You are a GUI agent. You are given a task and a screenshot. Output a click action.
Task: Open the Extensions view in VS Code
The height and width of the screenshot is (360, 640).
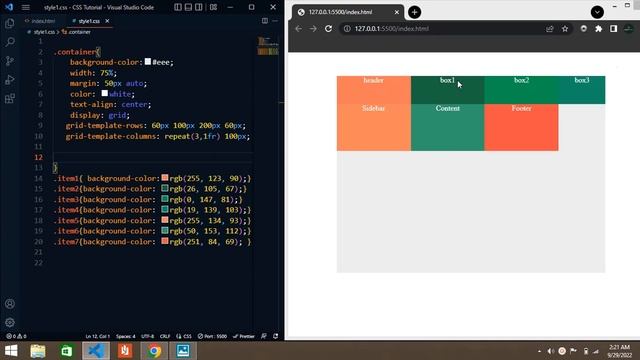(x=10, y=98)
